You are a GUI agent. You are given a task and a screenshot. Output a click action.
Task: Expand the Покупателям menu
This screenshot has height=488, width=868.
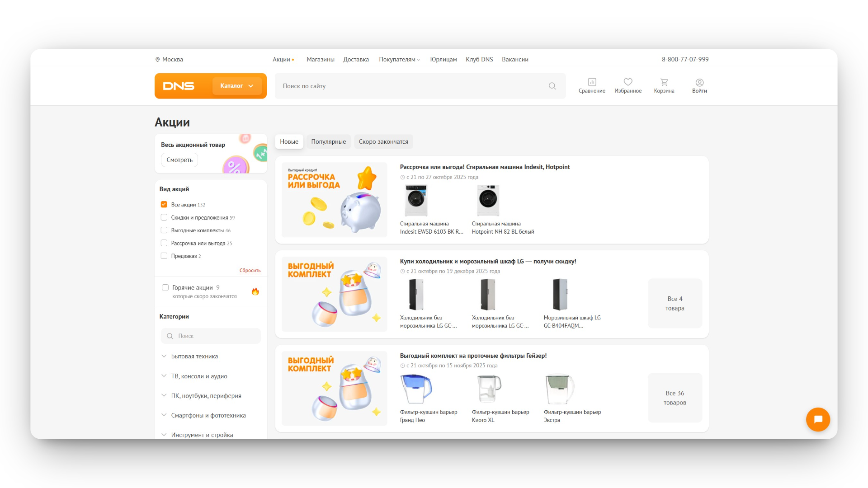(399, 60)
